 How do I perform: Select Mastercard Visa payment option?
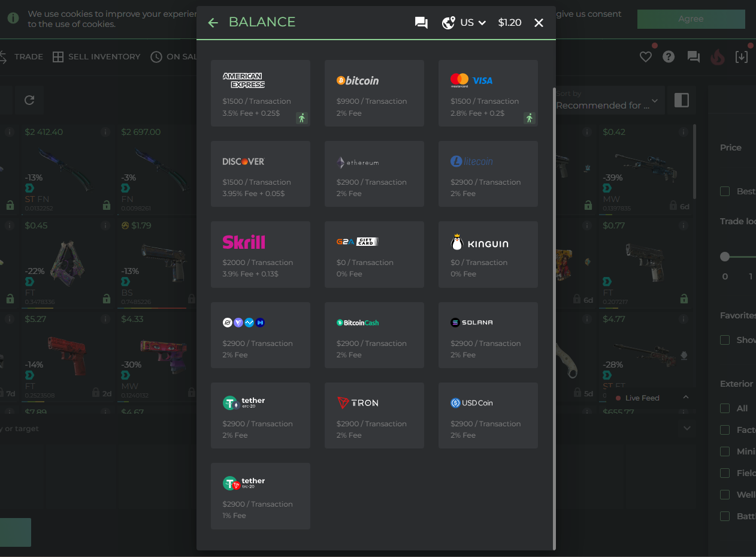488,93
